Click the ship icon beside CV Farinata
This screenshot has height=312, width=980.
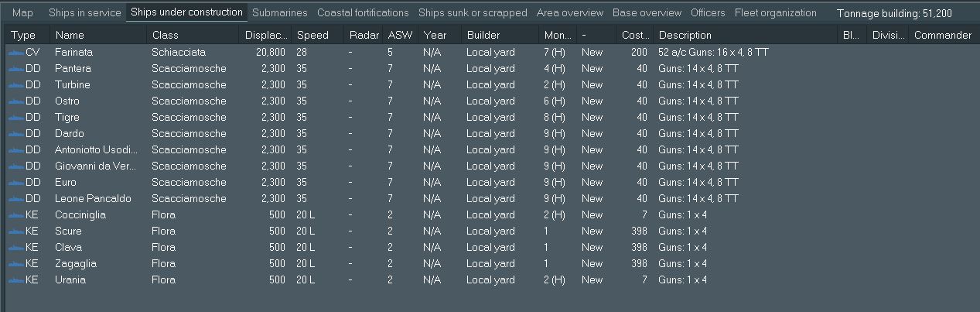tap(15, 53)
